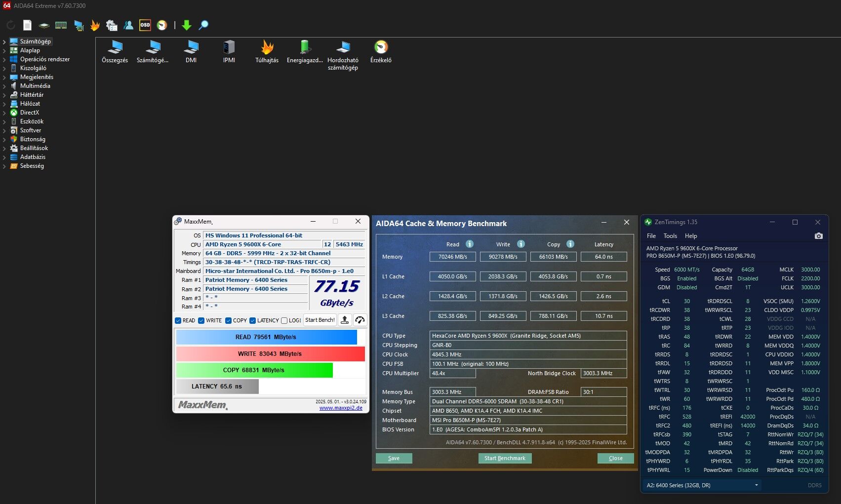The height and width of the screenshot is (504, 841).
Task: Expand the Hálózat tree node
Action: 4,104
